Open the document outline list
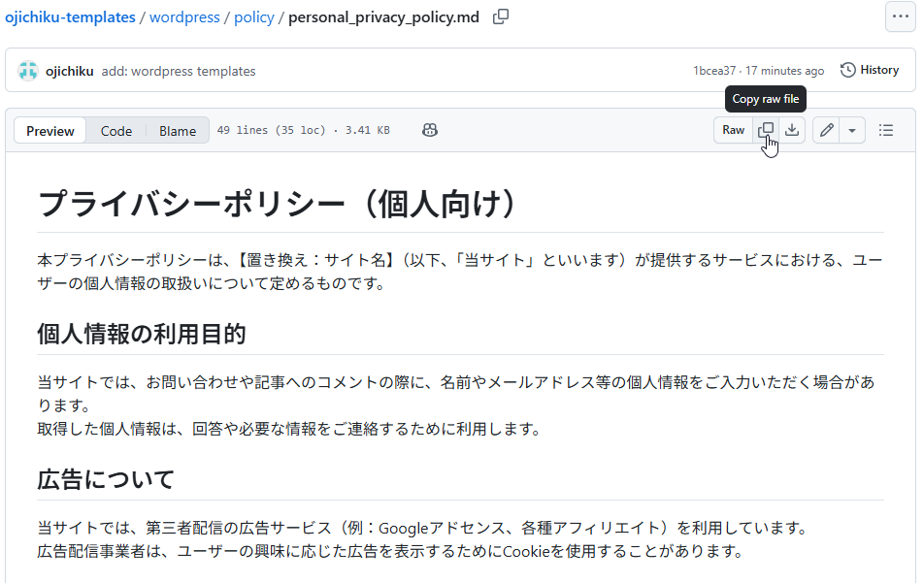Image resolution: width=924 pixels, height=583 pixels. (886, 130)
